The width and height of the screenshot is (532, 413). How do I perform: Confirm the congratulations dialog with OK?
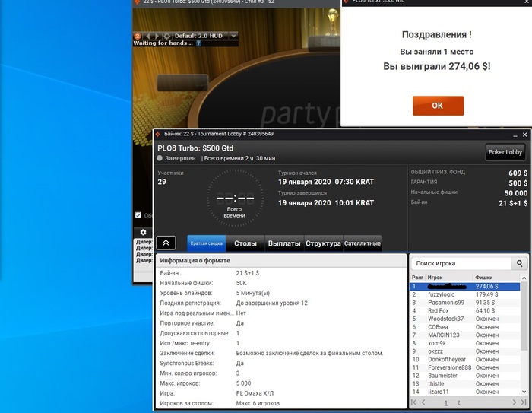click(x=438, y=106)
